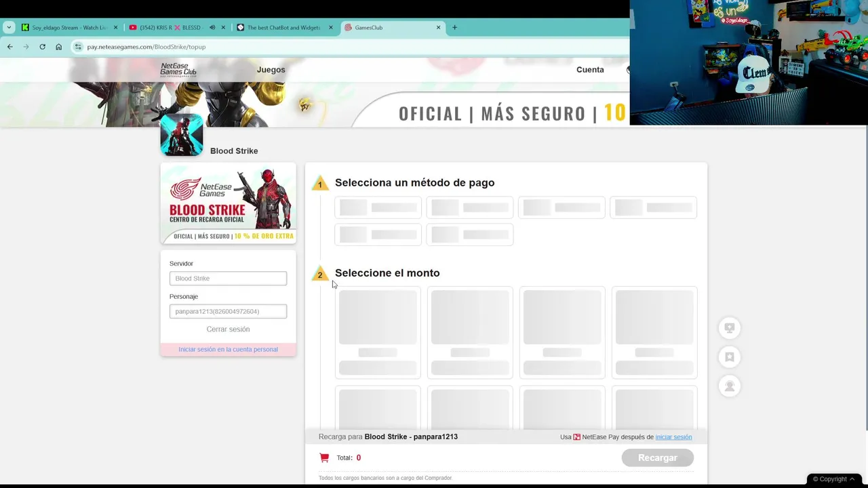Open the Cuenta menu
The width and height of the screenshot is (868, 488).
[x=590, y=70]
